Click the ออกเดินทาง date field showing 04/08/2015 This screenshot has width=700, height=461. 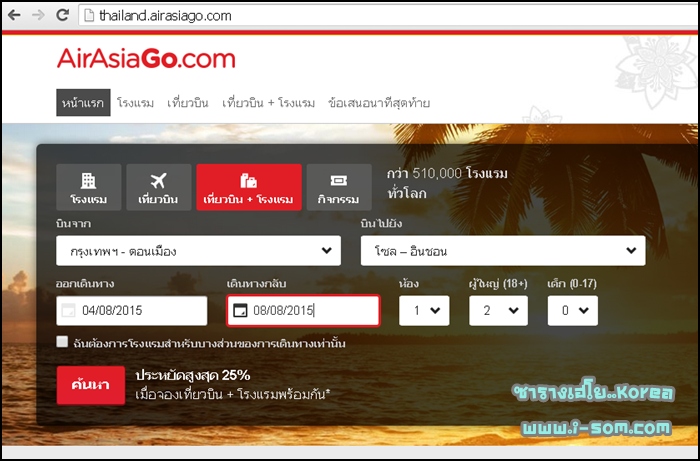click(132, 311)
